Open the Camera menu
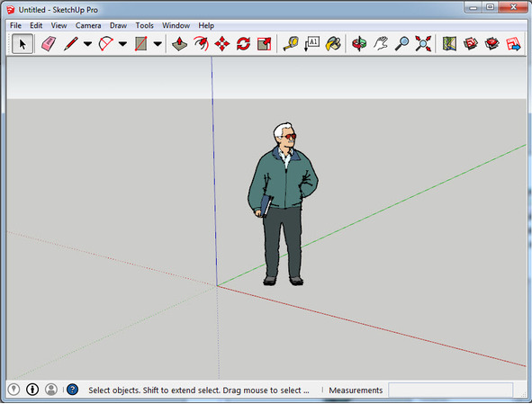Image resolution: width=532 pixels, height=404 pixels. pos(88,25)
